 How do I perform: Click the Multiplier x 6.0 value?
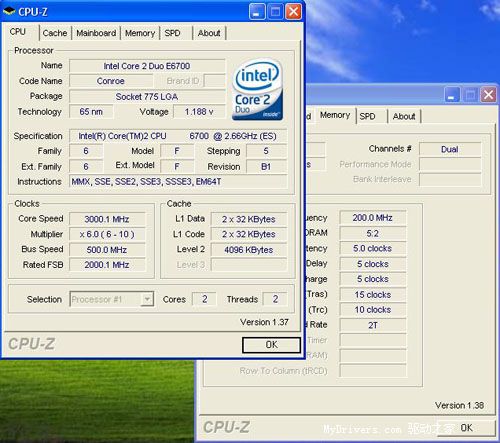tap(107, 234)
